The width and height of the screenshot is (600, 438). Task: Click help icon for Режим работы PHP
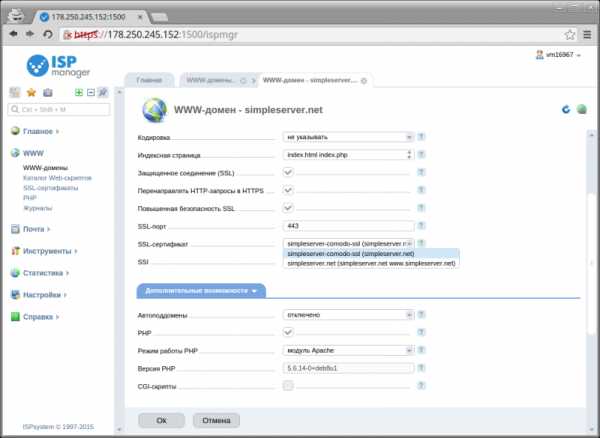tap(421, 350)
